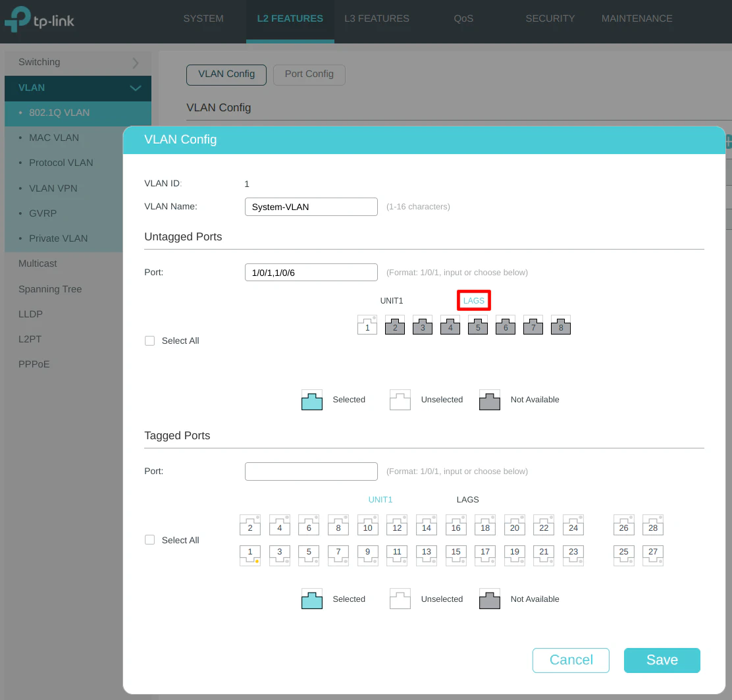Select tagged port 21 icon
The width and height of the screenshot is (732, 700).
[x=544, y=555]
